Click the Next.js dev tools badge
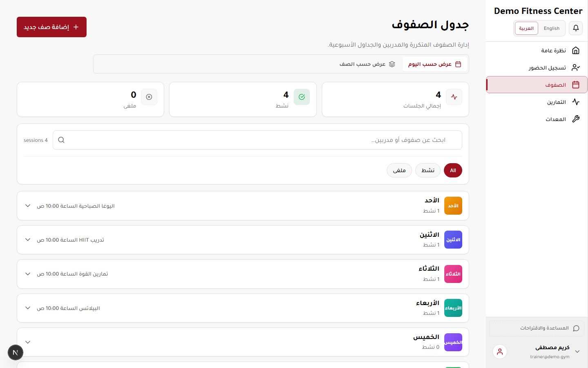 pyautogui.click(x=16, y=352)
